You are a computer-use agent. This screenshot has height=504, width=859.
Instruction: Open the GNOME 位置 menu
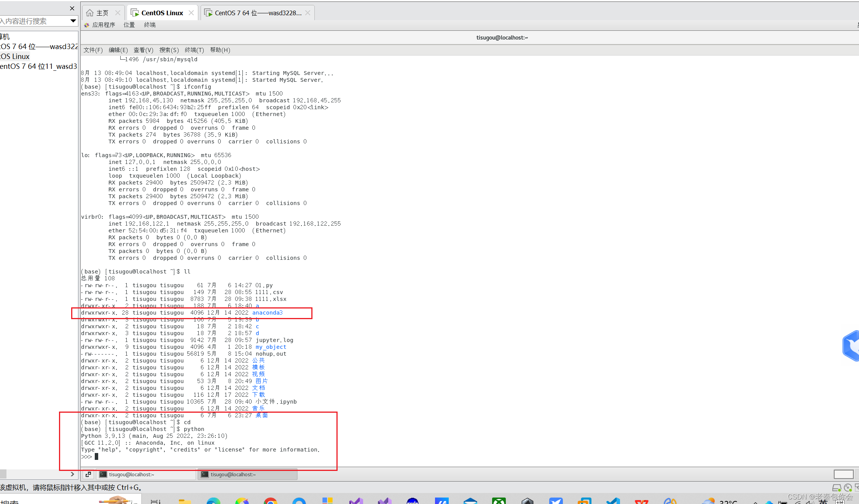click(x=129, y=25)
